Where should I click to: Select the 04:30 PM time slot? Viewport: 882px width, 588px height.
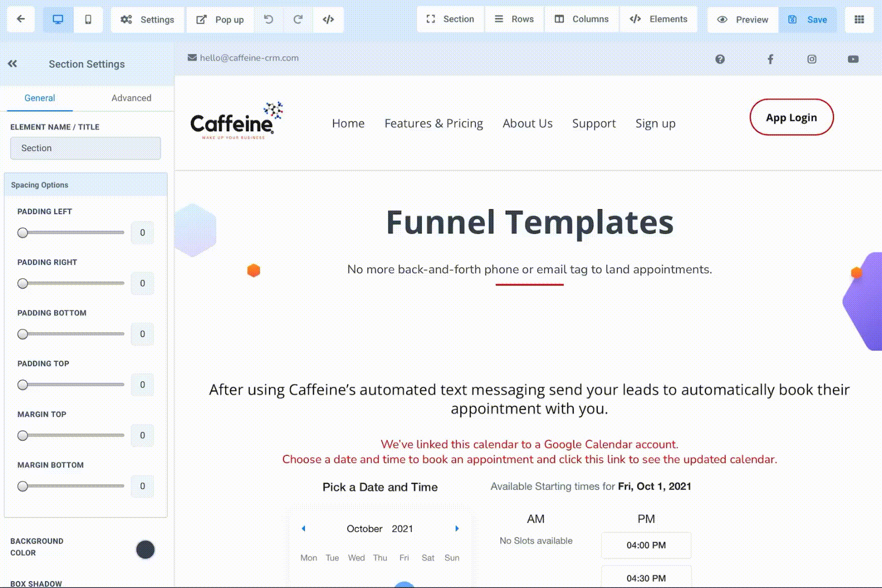(x=646, y=577)
